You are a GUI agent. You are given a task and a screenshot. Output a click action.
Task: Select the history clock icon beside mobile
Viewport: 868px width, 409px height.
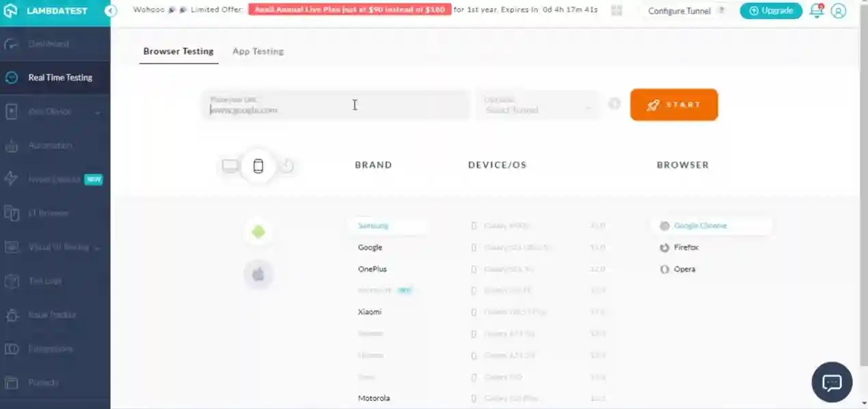pyautogui.click(x=287, y=166)
